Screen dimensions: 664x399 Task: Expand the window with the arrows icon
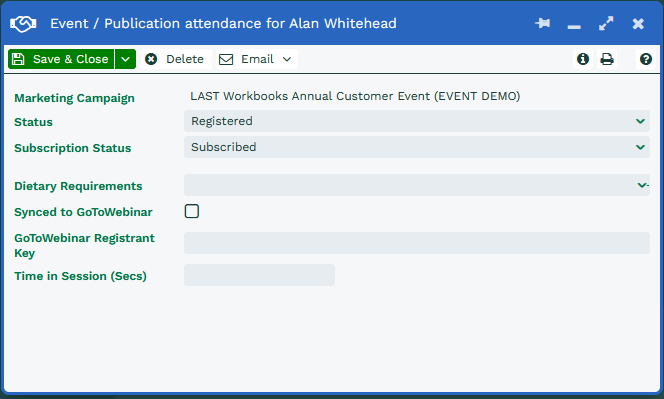606,23
